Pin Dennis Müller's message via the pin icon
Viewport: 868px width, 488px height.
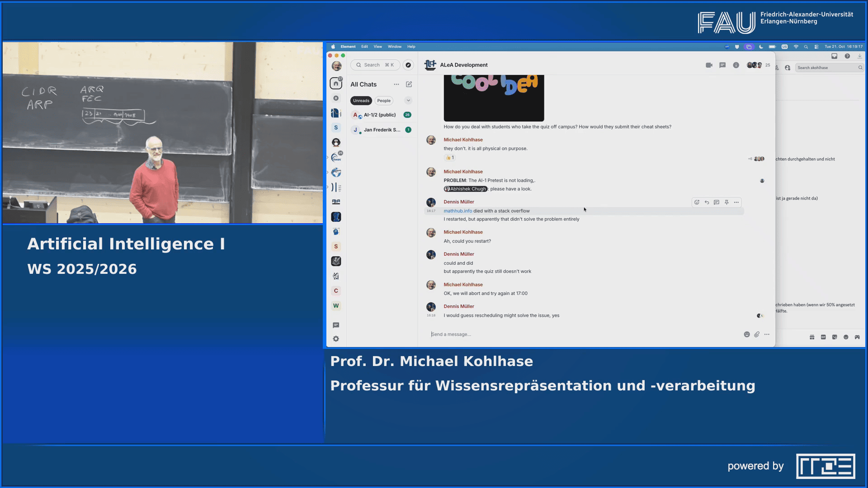(726, 202)
